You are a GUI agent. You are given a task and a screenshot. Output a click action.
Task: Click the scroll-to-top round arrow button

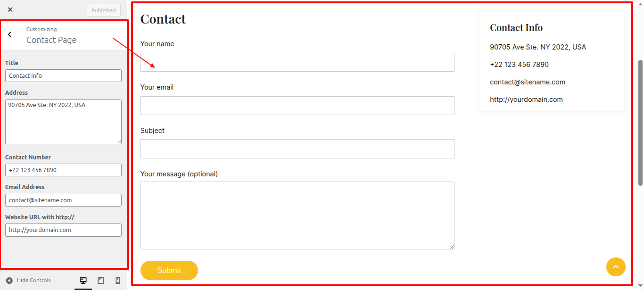tap(616, 267)
